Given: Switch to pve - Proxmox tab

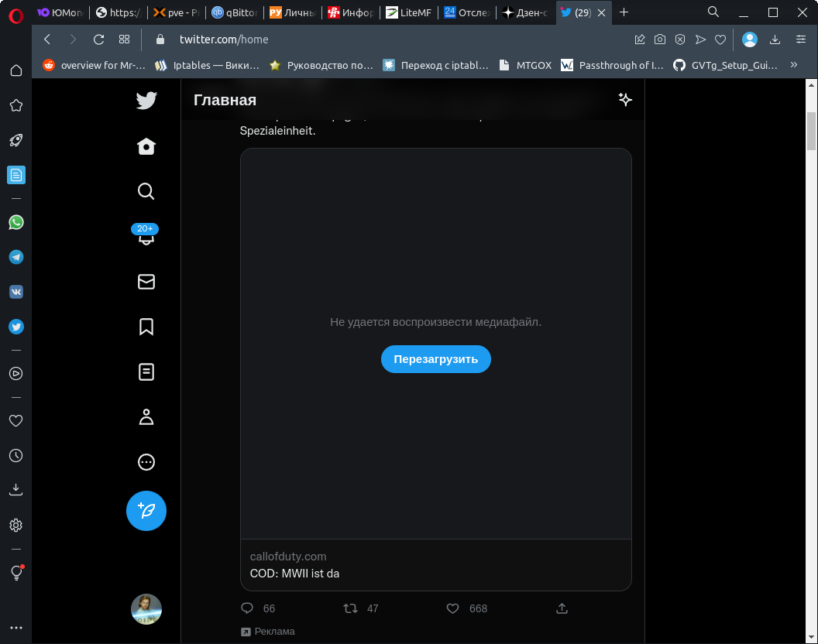Looking at the screenshot, I should [x=177, y=12].
